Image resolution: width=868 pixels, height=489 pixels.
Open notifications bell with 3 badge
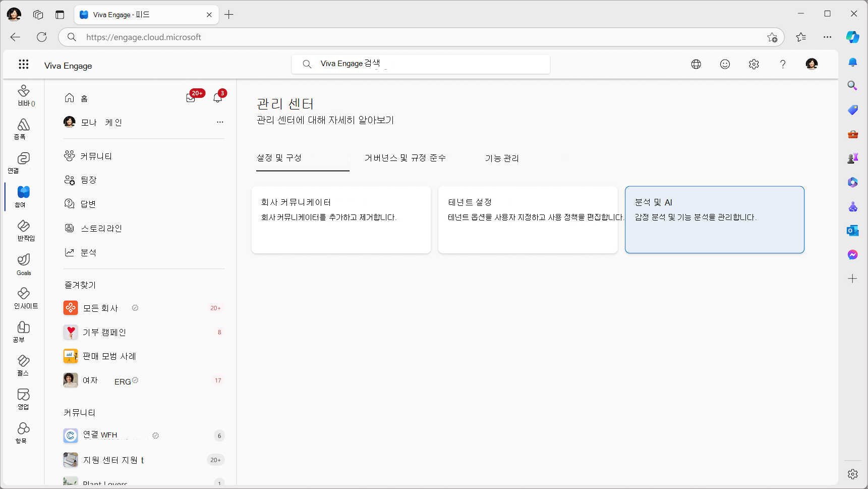point(218,97)
